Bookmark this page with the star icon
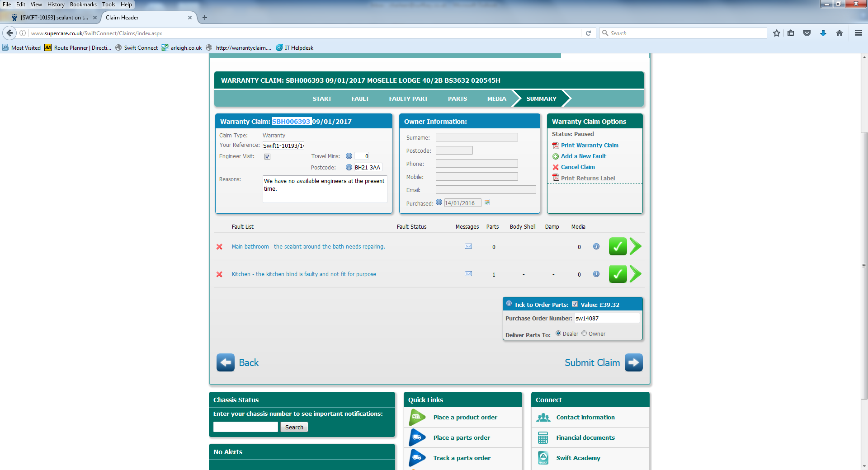Image resolution: width=868 pixels, height=470 pixels. click(x=777, y=33)
